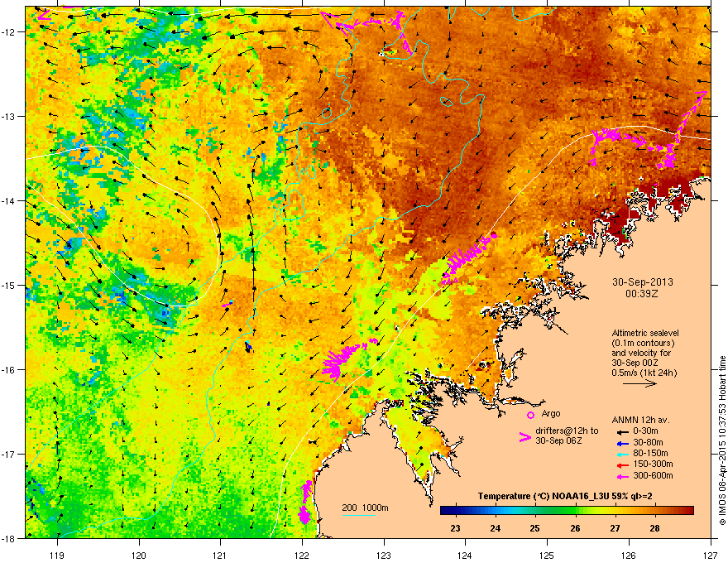Click the '-15' latitude axis label
This screenshot has height=563, width=728.
8,285
